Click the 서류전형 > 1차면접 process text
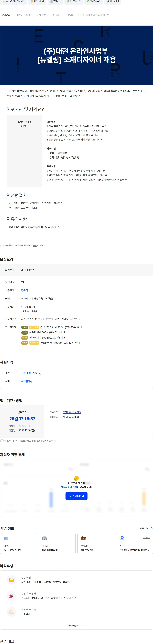 point(36,203)
